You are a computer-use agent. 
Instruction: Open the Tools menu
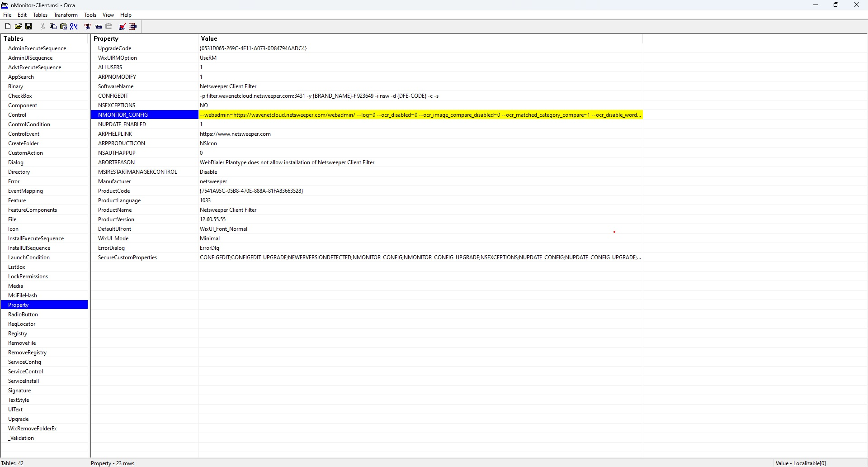click(90, 15)
